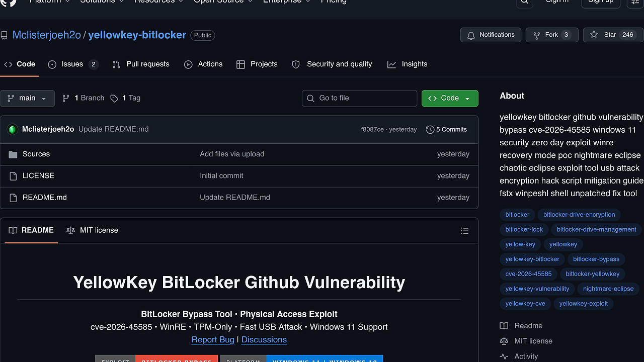The image size is (644, 362).
Task: Click the README.md file icon
Action: click(13, 198)
